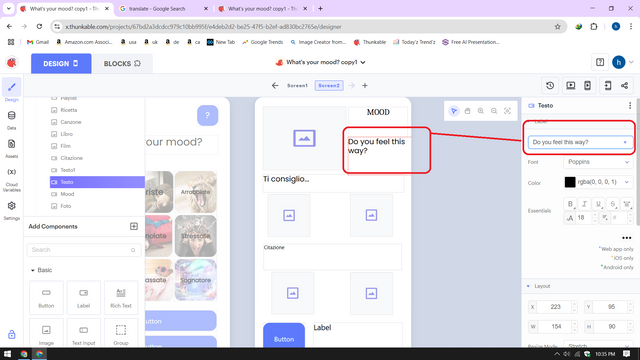Click the web preview play icon
The image size is (640, 360).
(571, 86)
